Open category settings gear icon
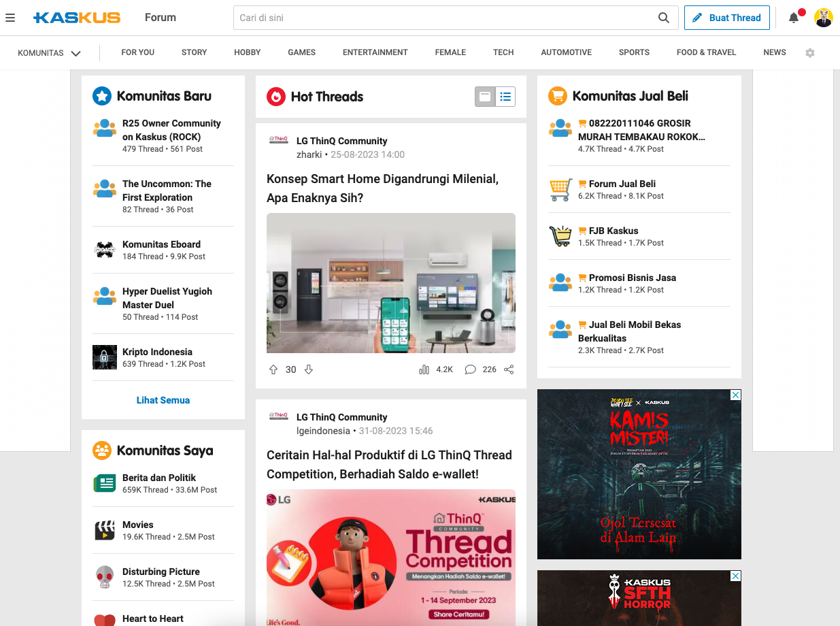This screenshot has width=840, height=626. tap(810, 52)
